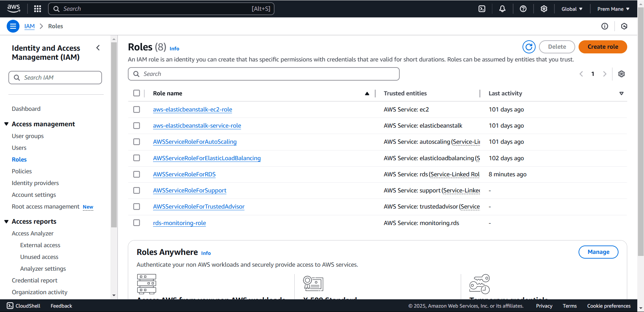This screenshot has height=312, width=644.
Task: Check rds-monitoring-role row
Action: click(x=137, y=223)
